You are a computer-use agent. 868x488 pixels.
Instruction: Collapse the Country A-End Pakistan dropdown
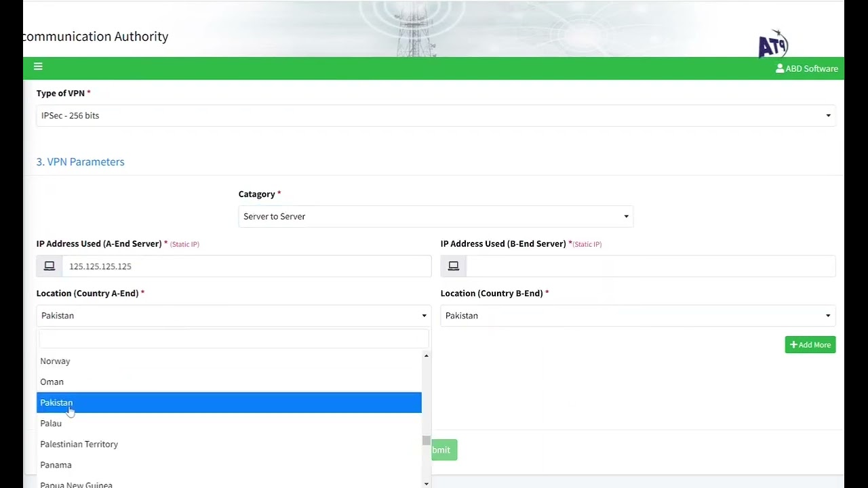234,316
